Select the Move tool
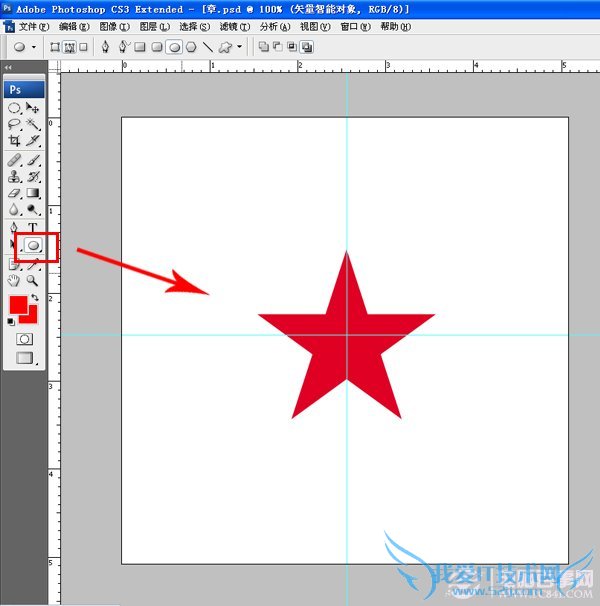The width and height of the screenshot is (600, 606). pyautogui.click(x=32, y=108)
